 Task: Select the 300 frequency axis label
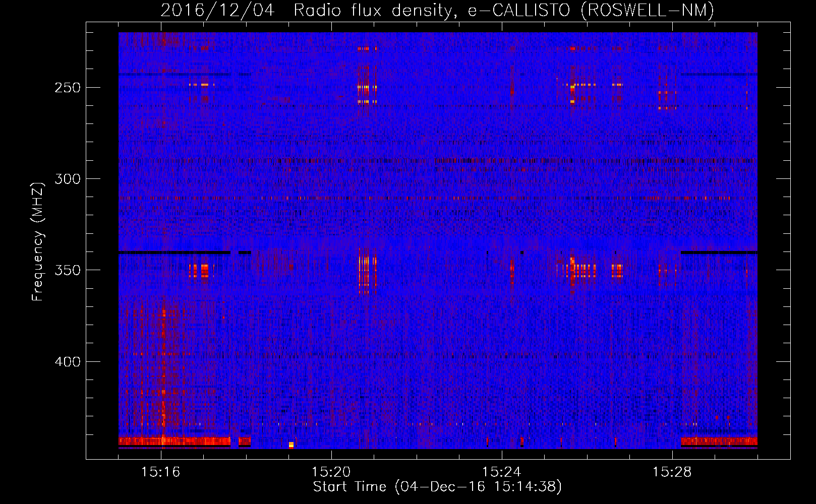68,179
